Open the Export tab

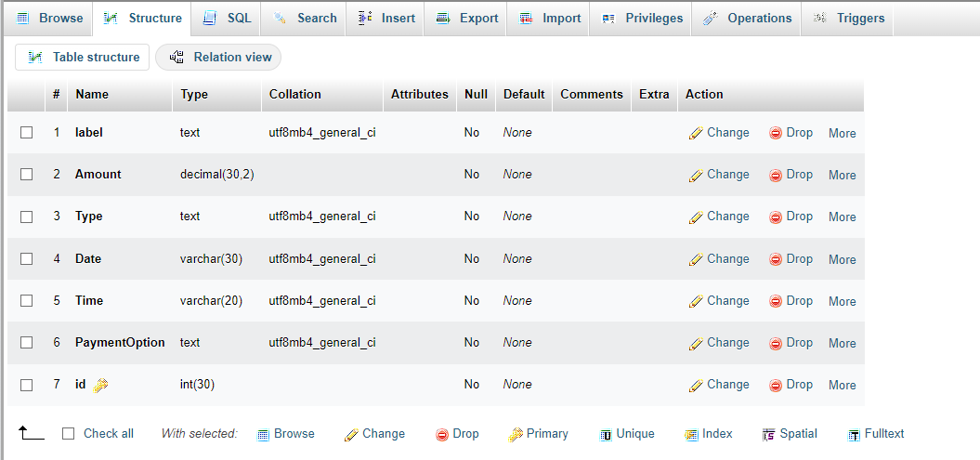coord(465,19)
